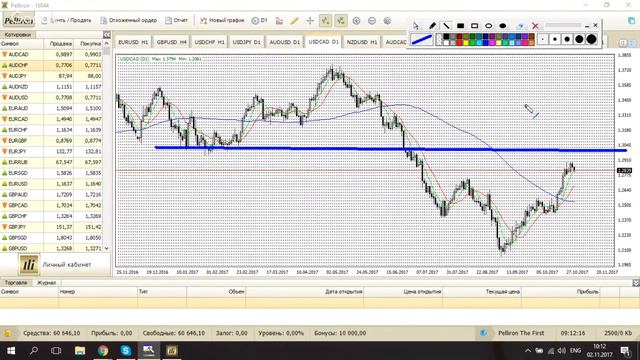Activate the crosshair cursor tool
This screenshot has height=360, width=640.
tap(310, 21)
